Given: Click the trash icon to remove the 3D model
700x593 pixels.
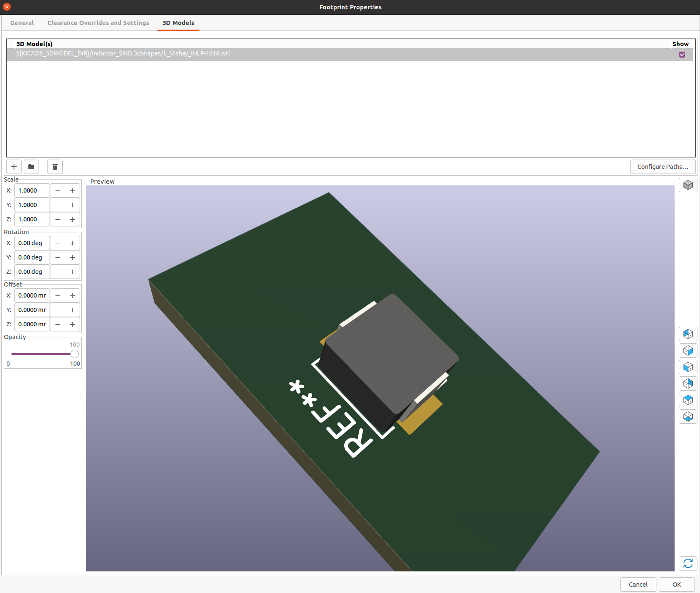Looking at the screenshot, I should [x=55, y=167].
